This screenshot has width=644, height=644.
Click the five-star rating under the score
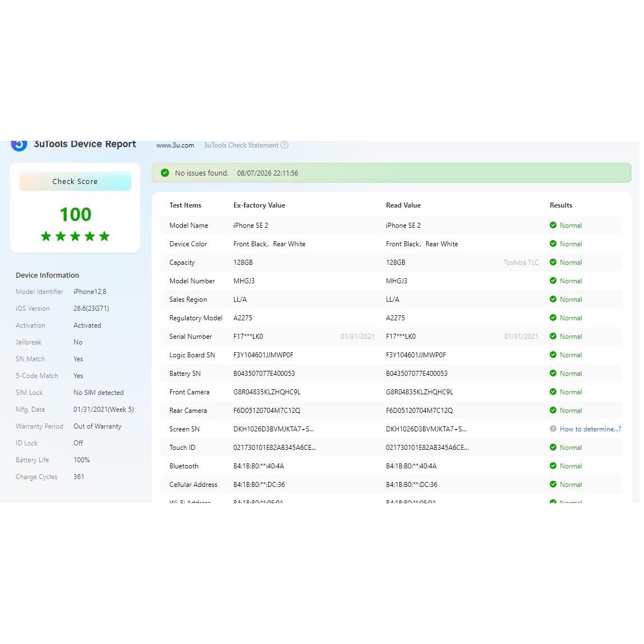coord(75,236)
